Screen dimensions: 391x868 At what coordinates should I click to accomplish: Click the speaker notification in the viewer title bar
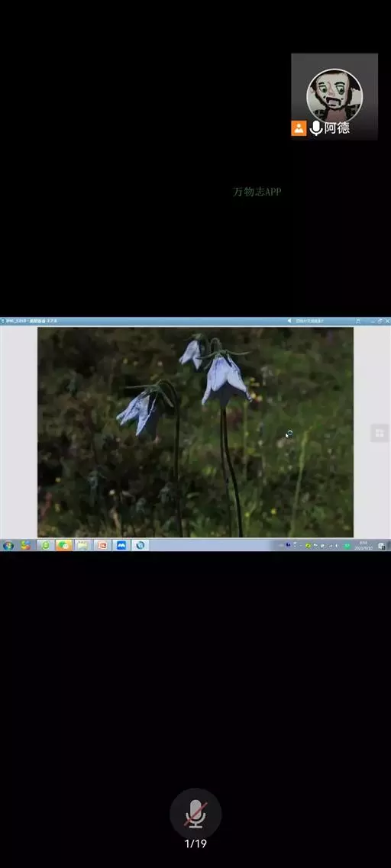[x=306, y=321]
